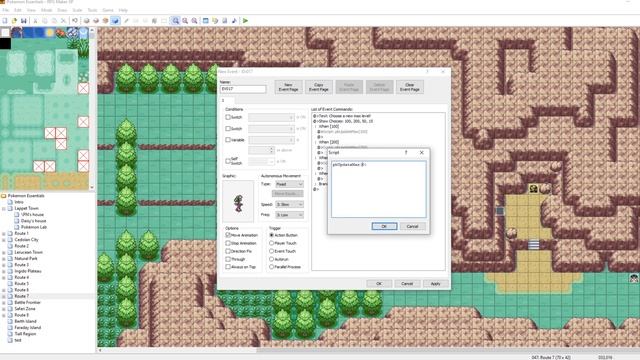Open the Help menu
640x360 pixels.
(123, 10)
